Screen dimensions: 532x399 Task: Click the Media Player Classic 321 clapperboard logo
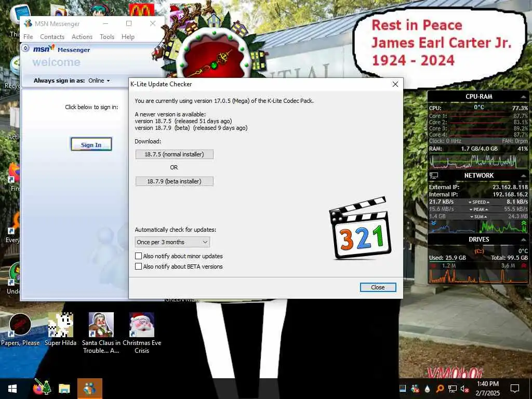(x=360, y=228)
